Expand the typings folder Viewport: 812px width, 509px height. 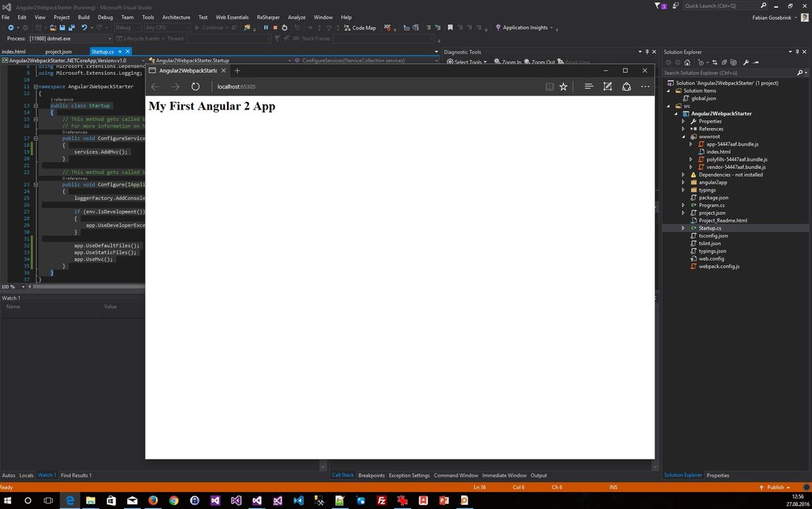pyautogui.click(x=683, y=190)
